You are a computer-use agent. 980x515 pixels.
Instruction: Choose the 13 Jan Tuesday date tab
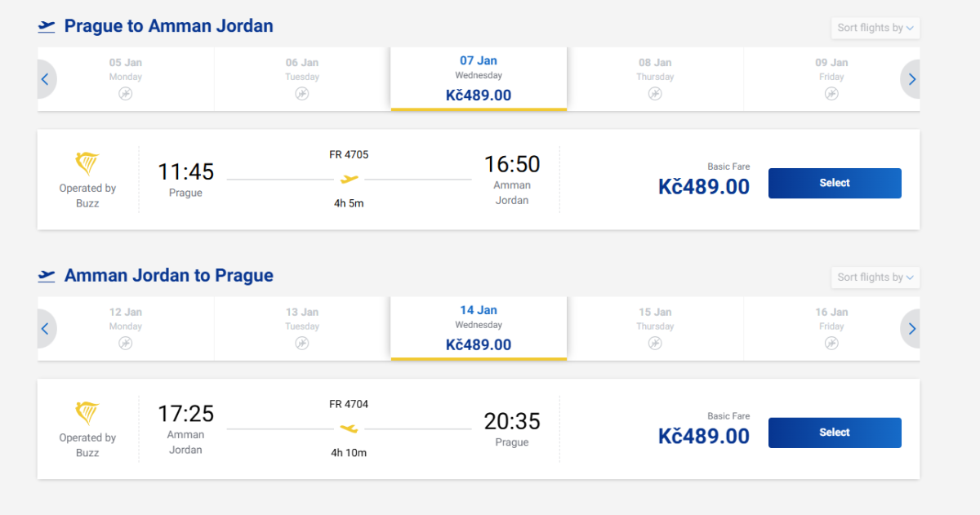(302, 328)
